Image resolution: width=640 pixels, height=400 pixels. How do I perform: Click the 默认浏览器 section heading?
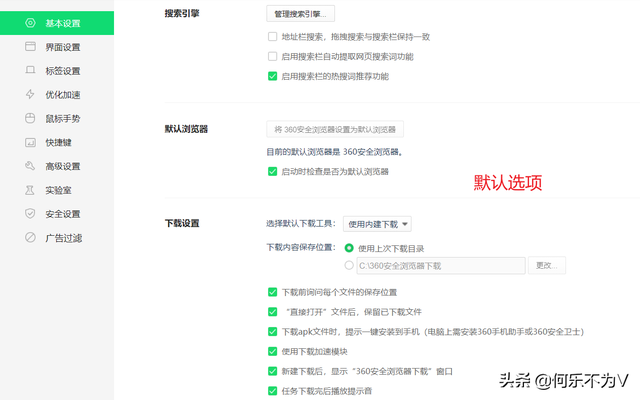(187, 129)
